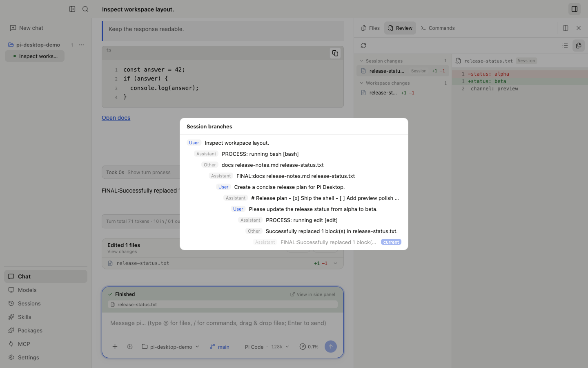Expand release-status.txt edited file chevron
Image resolution: width=588 pixels, height=368 pixels.
(x=336, y=263)
